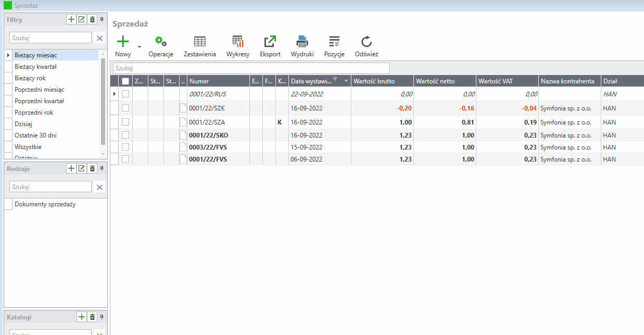
Task: Add new filter in Filtry panel
Action: tap(71, 20)
